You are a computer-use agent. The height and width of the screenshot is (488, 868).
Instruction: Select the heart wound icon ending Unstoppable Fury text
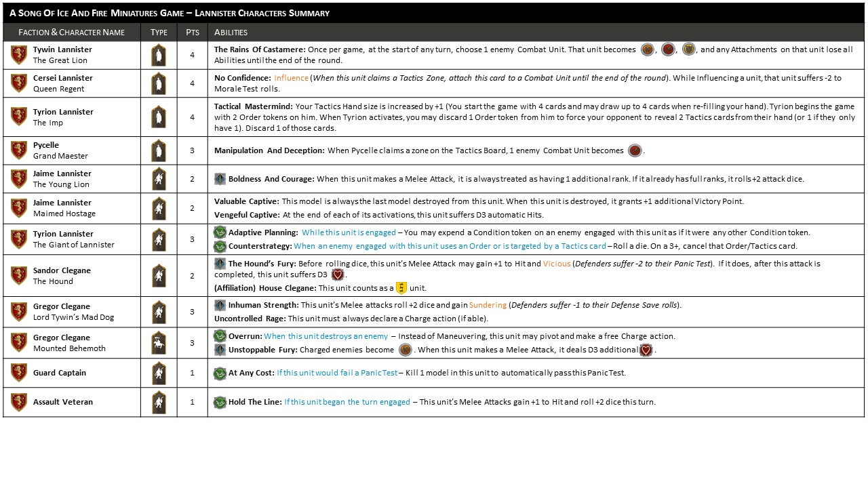[646, 350]
